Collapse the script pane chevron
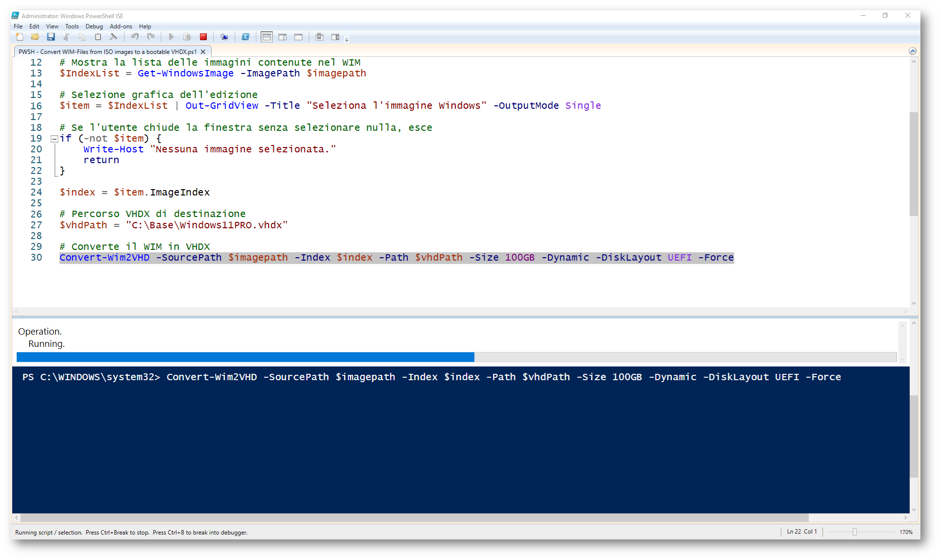The image size is (941, 560). coord(912,51)
